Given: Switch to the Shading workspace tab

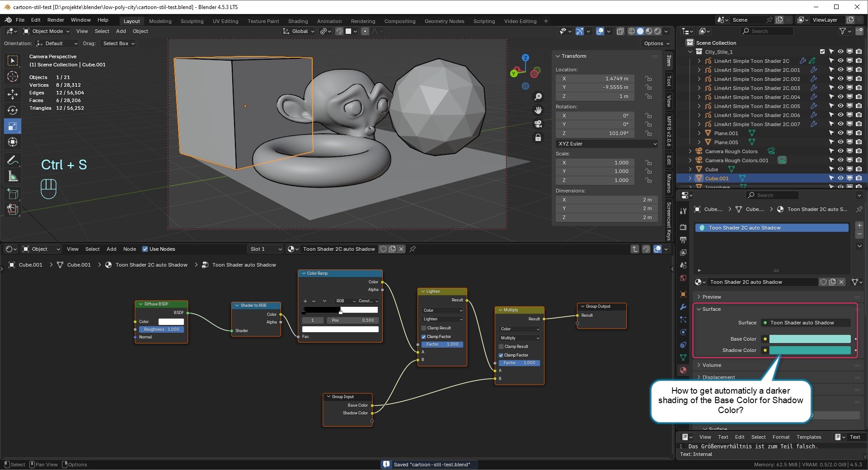Looking at the screenshot, I should coord(298,21).
